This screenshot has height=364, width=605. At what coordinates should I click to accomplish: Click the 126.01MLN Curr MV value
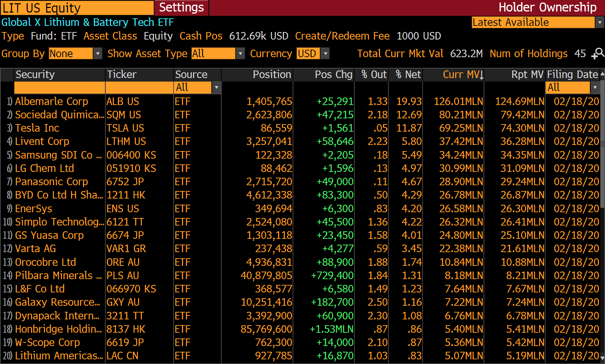458,101
